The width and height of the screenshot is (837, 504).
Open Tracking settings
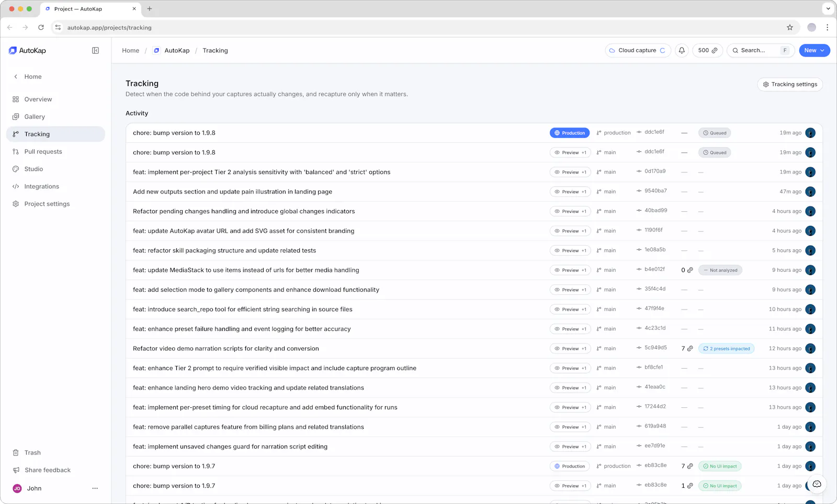tap(790, 85)
